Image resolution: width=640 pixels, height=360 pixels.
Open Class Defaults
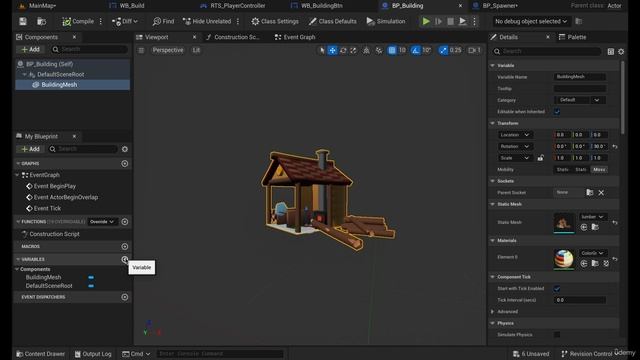tap(333, 21)
